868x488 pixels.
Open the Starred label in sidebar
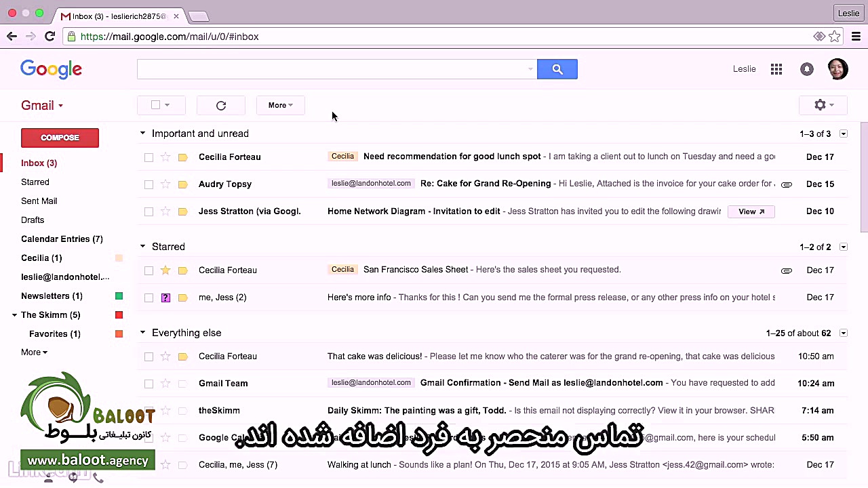(x=35, y=182)
